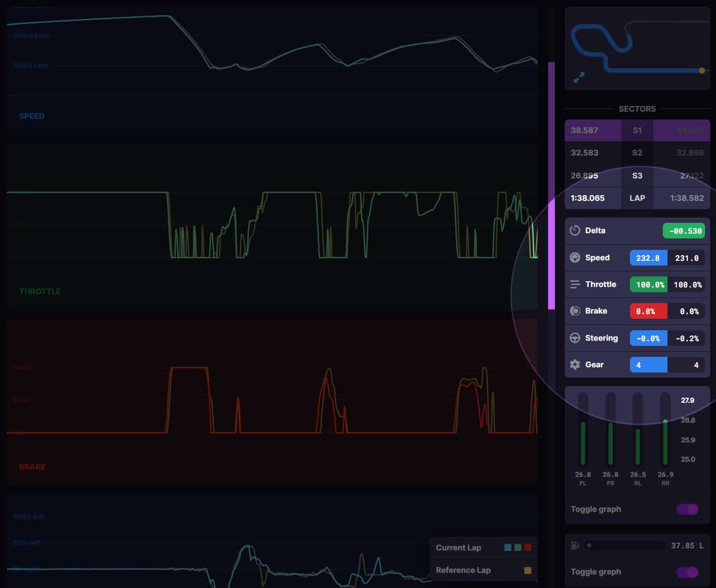Click current speed value 232.8
Image resolution: width=716 pixels, height=588 pixels.
point(648,258)
